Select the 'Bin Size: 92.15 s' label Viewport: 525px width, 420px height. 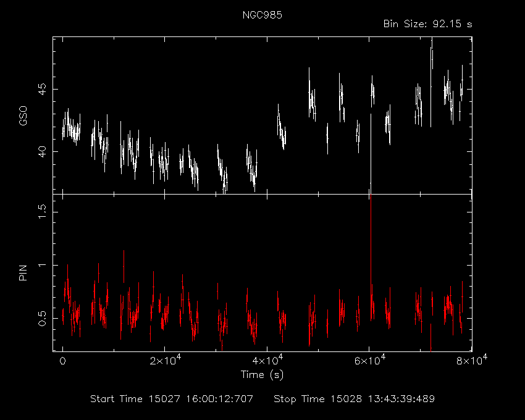pos(427,24)
